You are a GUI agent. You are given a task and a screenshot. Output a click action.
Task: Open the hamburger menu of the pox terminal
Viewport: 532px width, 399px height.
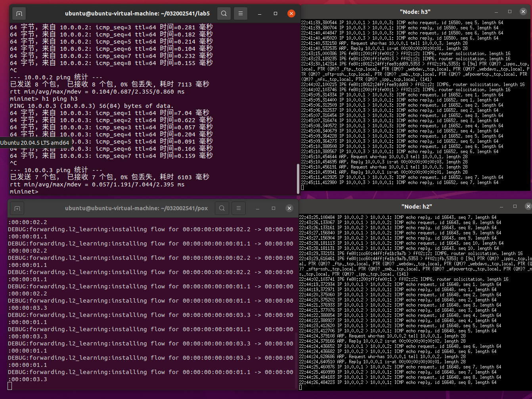pyautogui.click(x=238, y=208)
